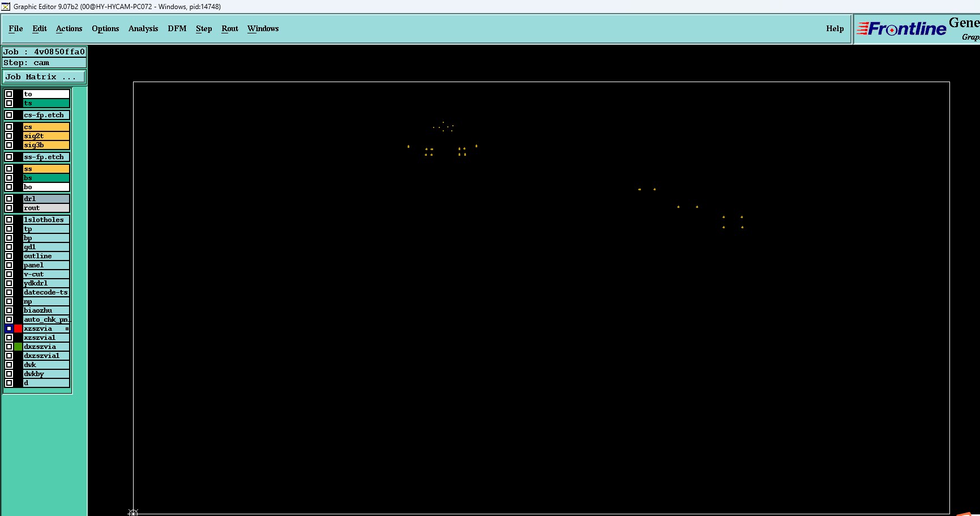The image size is (980, 516).
Task: Toggle display checkbox for layer ss
Action: click(x=9, y=169)
